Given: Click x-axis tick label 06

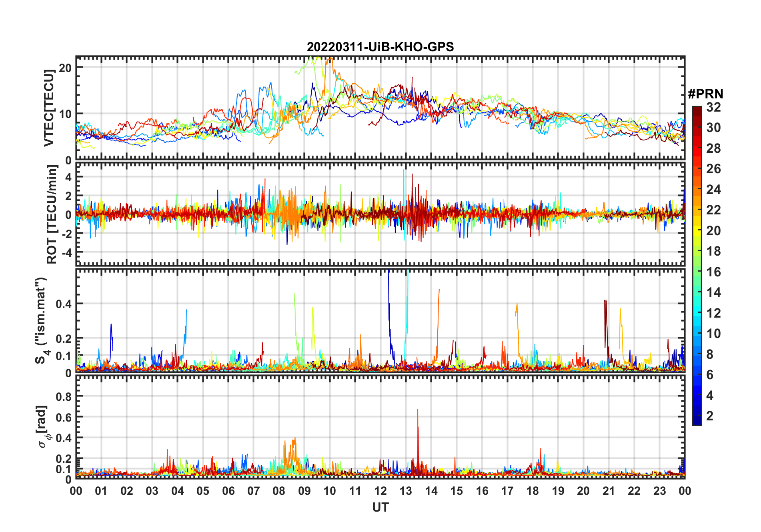Looking at the screenshot, I should click(x=228, y=491).
